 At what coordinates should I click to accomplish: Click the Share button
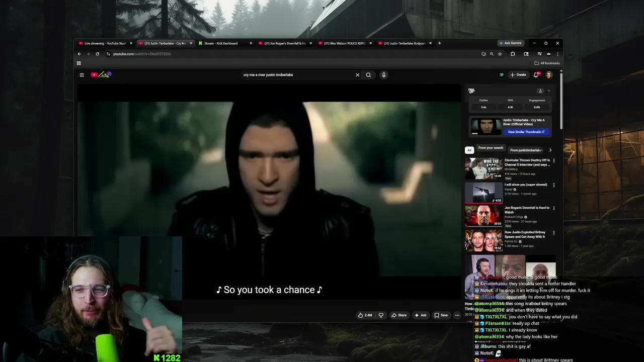coord(399,315)
